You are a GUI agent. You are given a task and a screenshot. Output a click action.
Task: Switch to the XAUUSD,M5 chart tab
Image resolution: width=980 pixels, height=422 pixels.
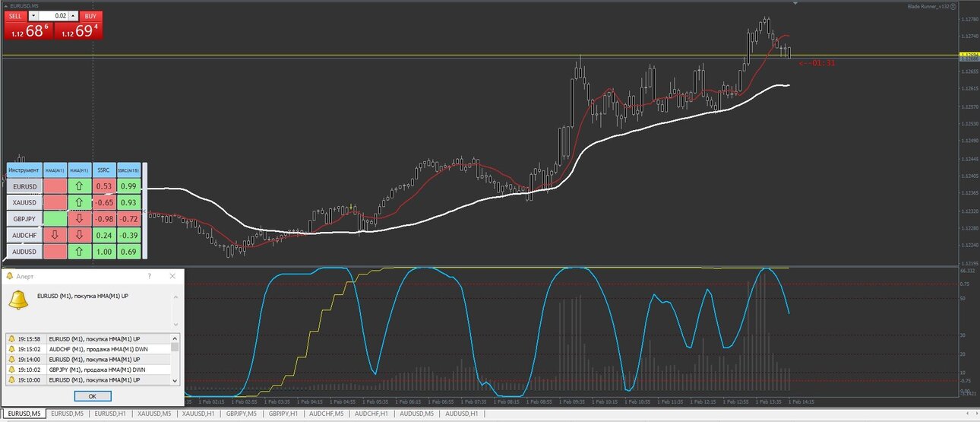pos(153,414)
